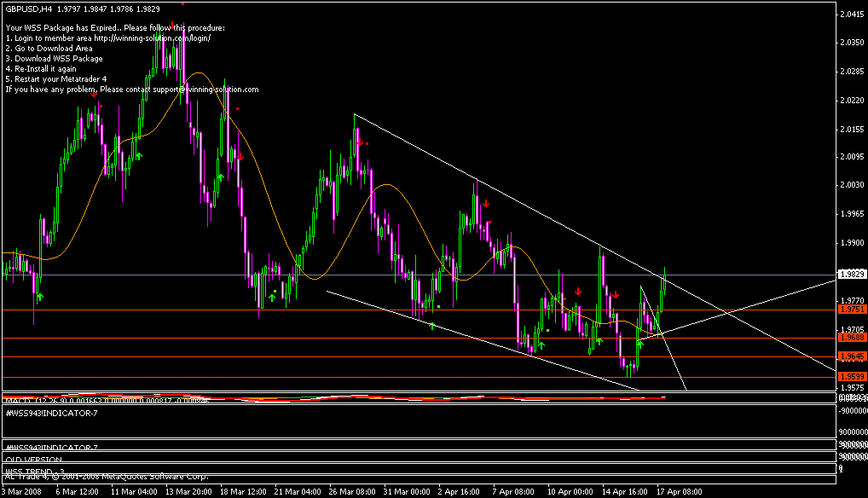Click the green up arrow below the 31 Mar low
This screenshot has width=868, height=498.
click(x=432, y=326)
